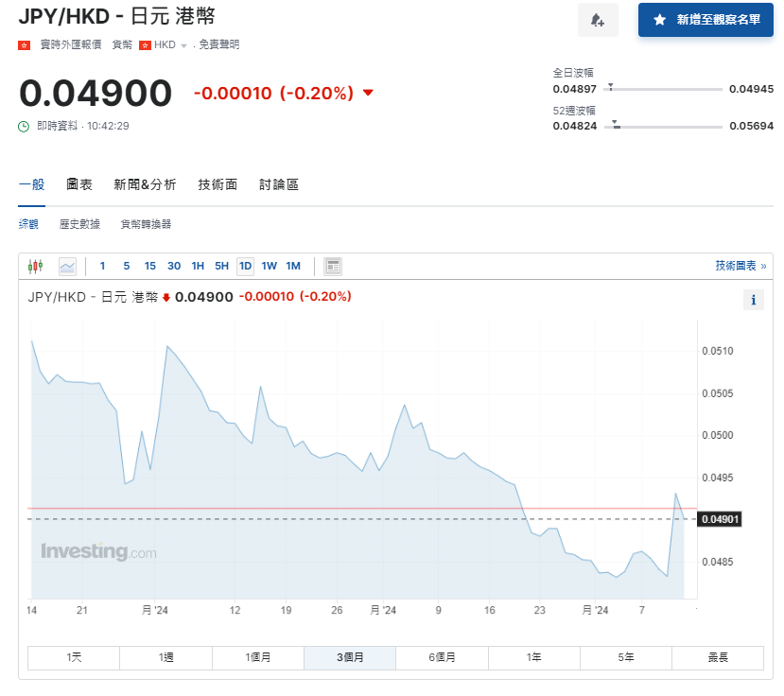Viewport: 784px width, 696px height.
Task: Click the bell alert icon button
Action: click(597, 20)
